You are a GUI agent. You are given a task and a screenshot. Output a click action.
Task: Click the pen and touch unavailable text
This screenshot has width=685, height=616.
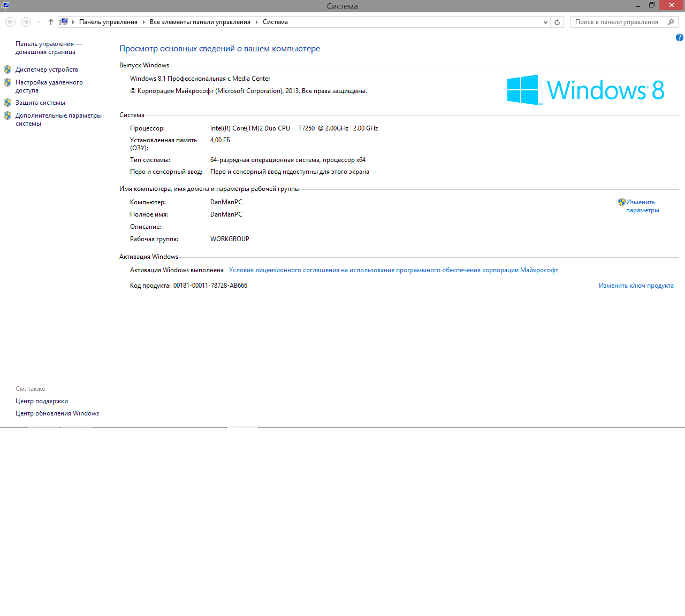pos(290,172)
